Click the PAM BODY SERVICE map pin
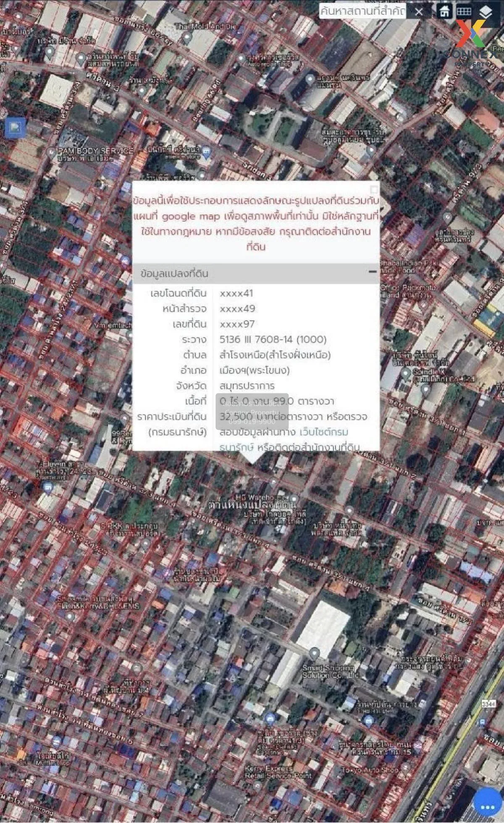 click(51, 153)
